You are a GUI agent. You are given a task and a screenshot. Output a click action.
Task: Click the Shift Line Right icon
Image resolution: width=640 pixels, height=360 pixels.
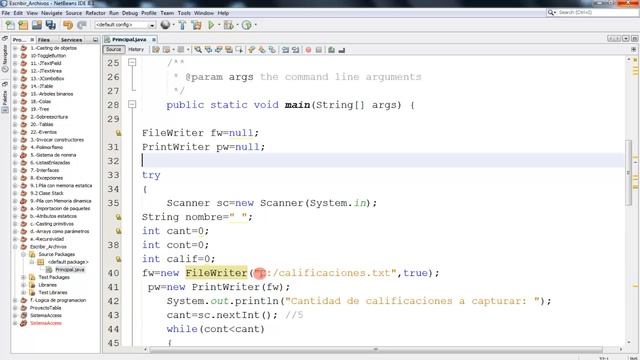click(x=295, y=50)
